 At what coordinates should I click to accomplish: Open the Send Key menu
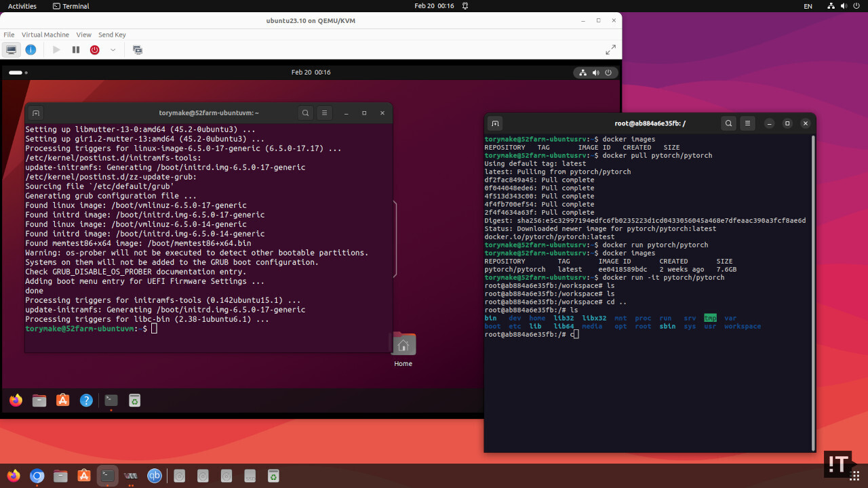pyautogui.click(x=112, y=35)
